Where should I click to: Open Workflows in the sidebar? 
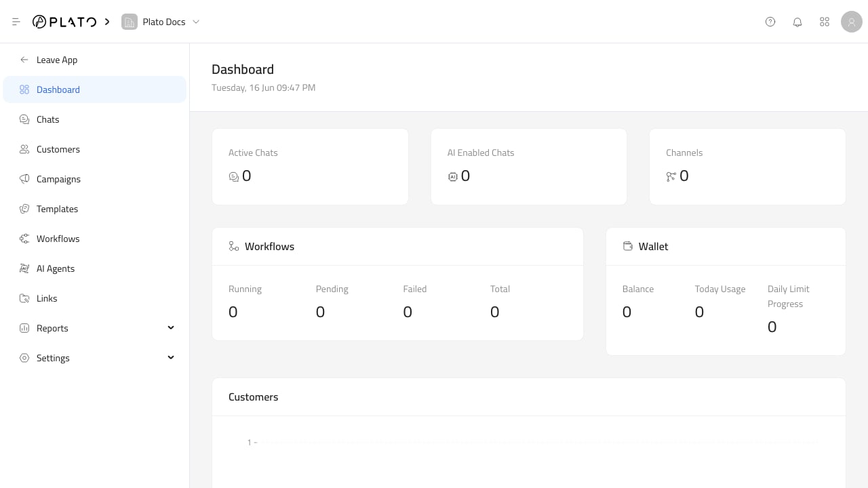tap(95, 239)
